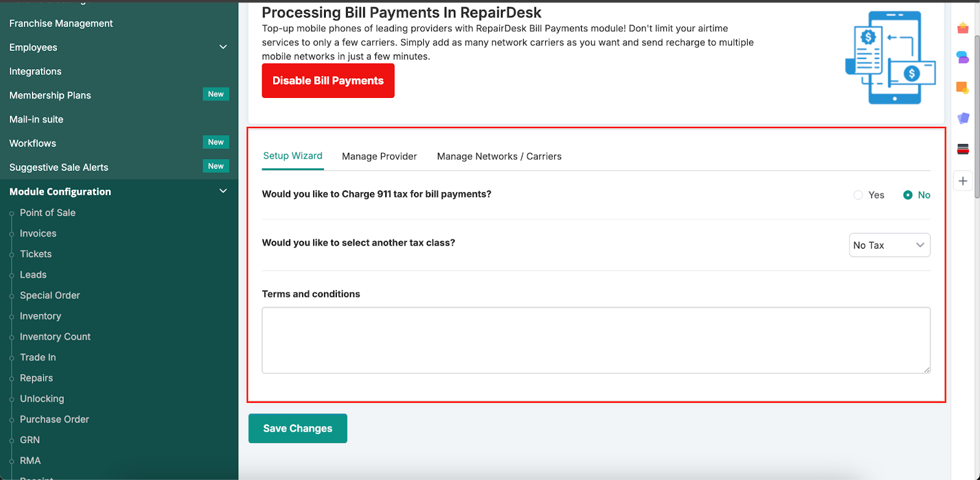Click the Terms and conditions textarea resize handle
This screenshot has height=480, width=980.
927,370
